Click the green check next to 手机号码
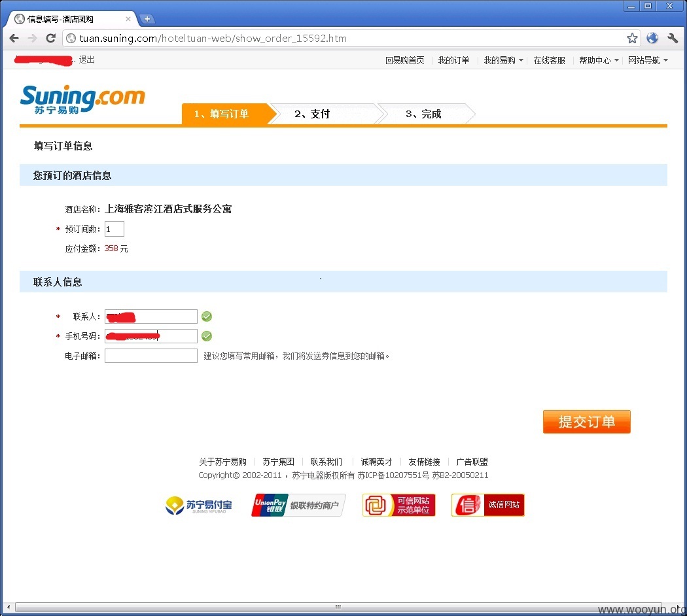The width and height of the screenshot is (687, 616). [207, 336]
